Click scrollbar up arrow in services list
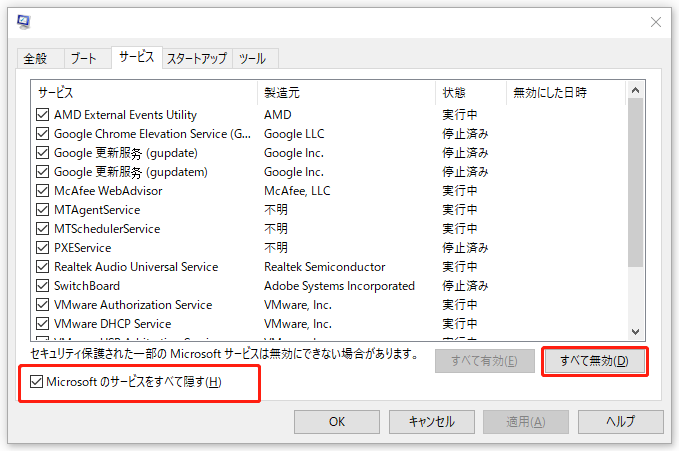Screen dimensions: 679x451 635,90
